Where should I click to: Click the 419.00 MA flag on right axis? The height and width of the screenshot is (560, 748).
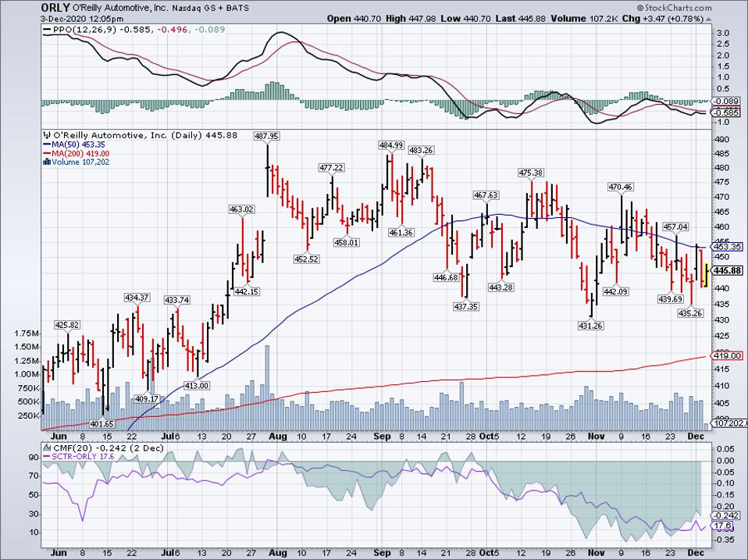(727, 355)
